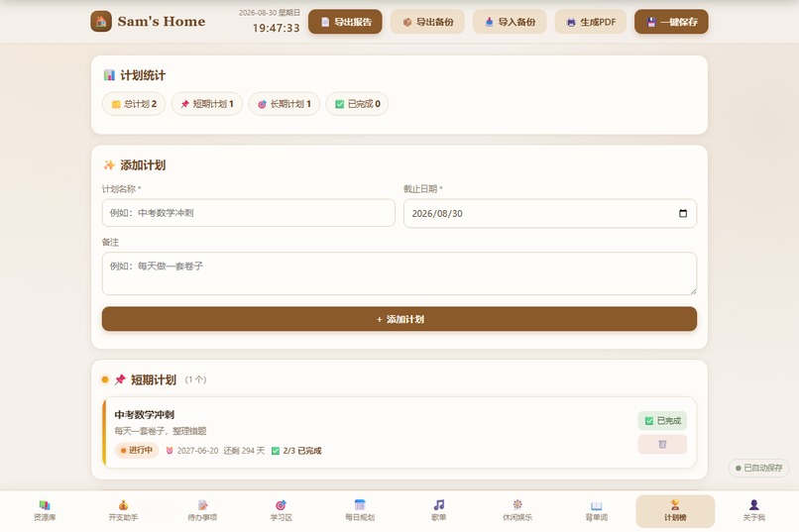Select the 计划榜 tab

(x=675, y=510)
